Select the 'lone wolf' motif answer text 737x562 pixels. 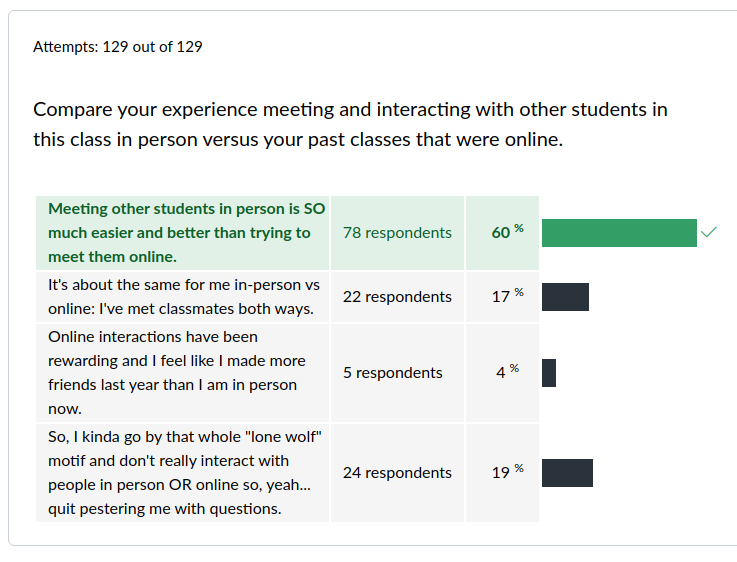pyautogui.click(x=185, y=473)
